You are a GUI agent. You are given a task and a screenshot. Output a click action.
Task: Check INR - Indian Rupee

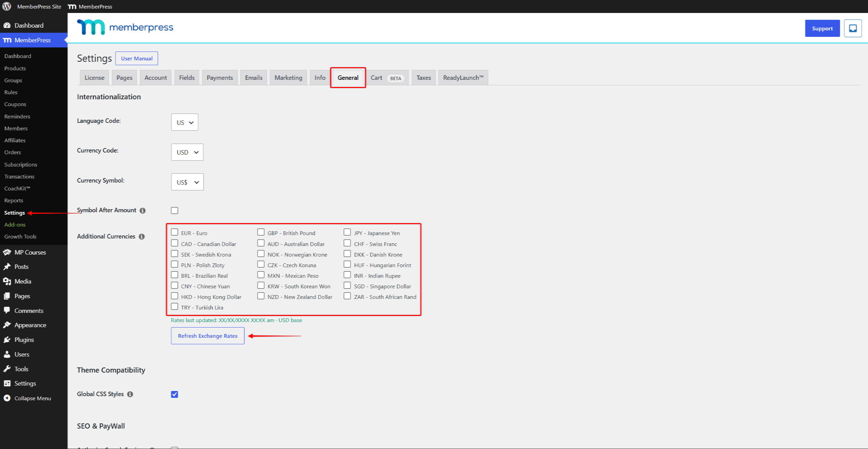(347, 275)
